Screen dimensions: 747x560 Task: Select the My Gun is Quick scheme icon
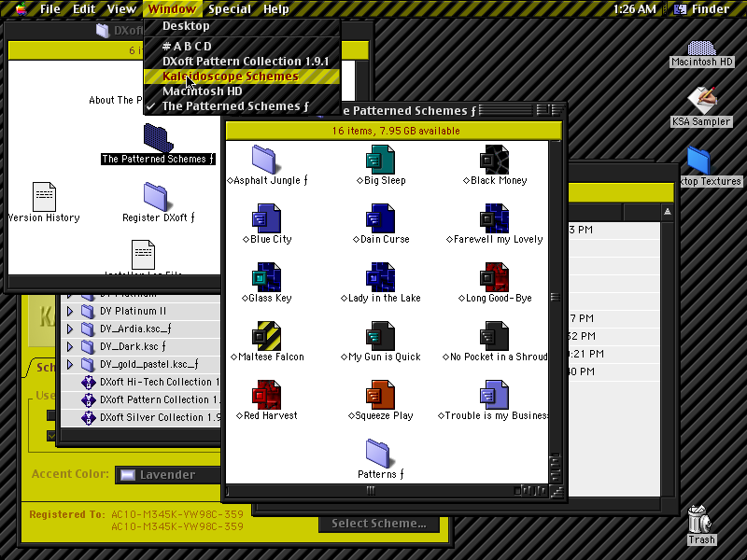click(380, 336)
